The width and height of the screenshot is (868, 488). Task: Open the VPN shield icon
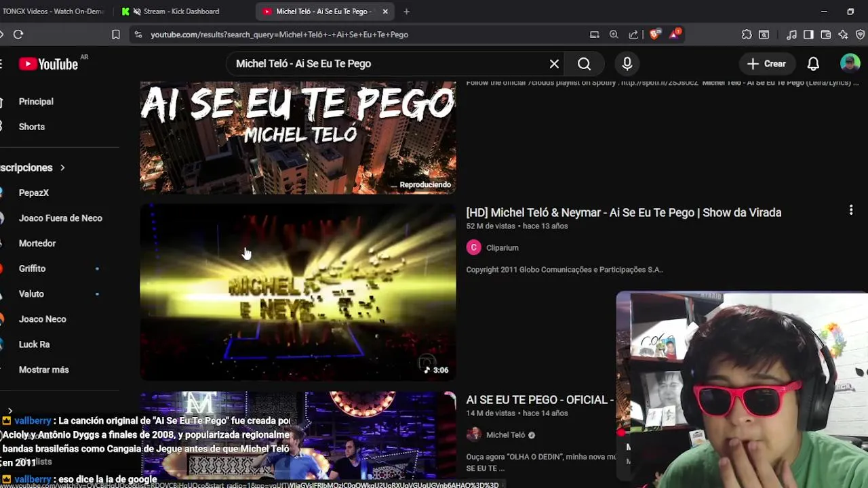[x=861, y=35]
